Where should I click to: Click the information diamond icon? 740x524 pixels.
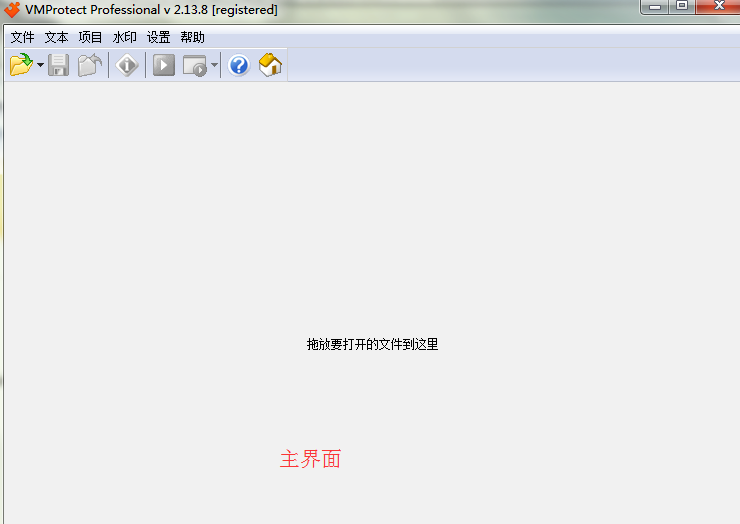[127, 65]
